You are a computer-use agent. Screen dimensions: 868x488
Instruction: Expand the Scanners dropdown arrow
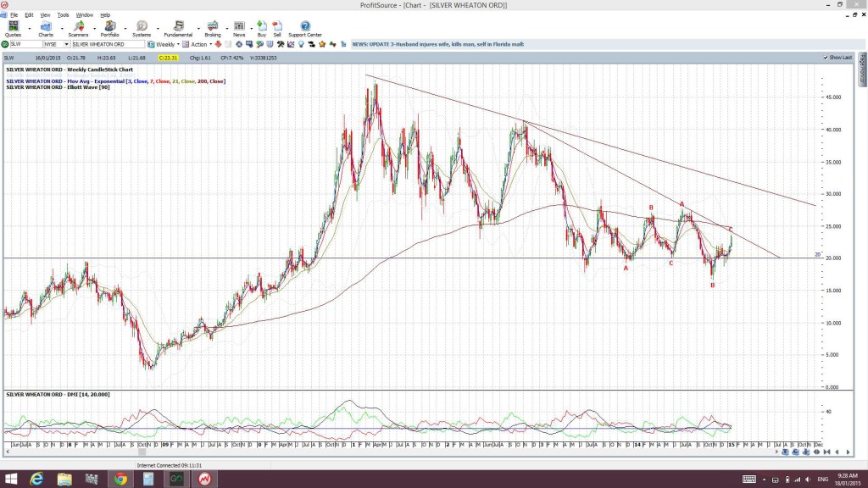click(x=94, y=29)
